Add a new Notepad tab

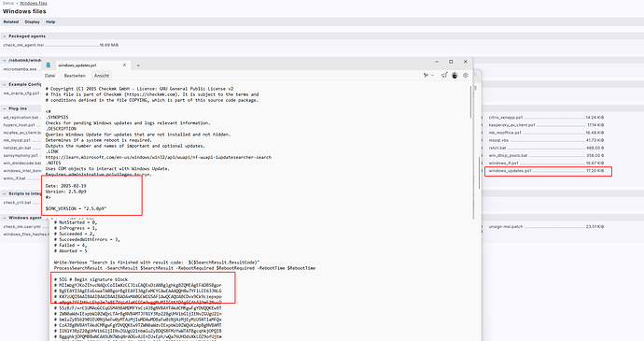[x=138, y=65]
